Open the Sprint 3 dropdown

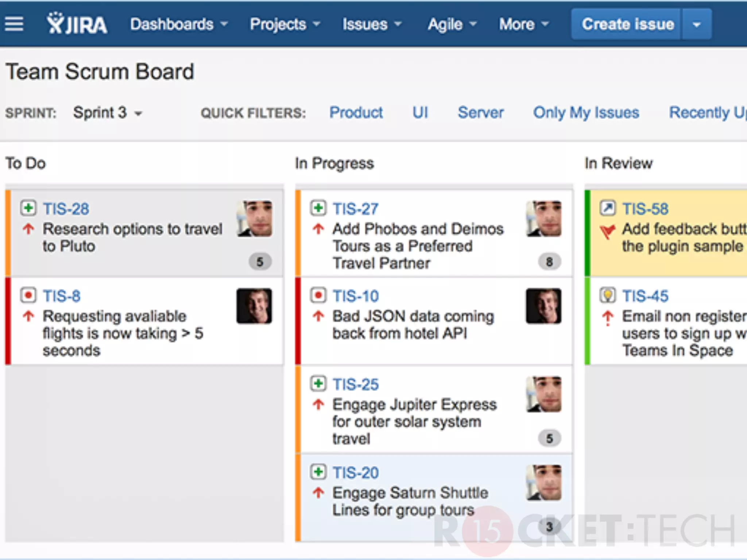click(107, 113)
